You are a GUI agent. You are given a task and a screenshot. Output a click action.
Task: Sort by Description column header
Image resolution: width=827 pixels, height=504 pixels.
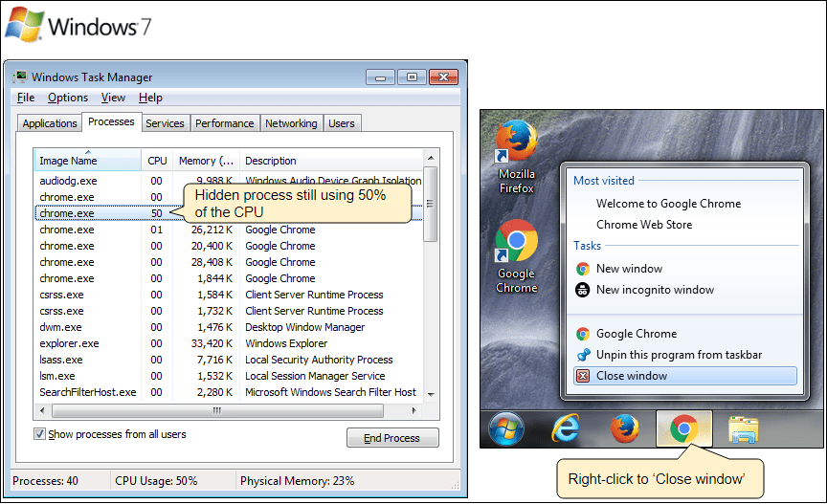[x=331, y=161]
